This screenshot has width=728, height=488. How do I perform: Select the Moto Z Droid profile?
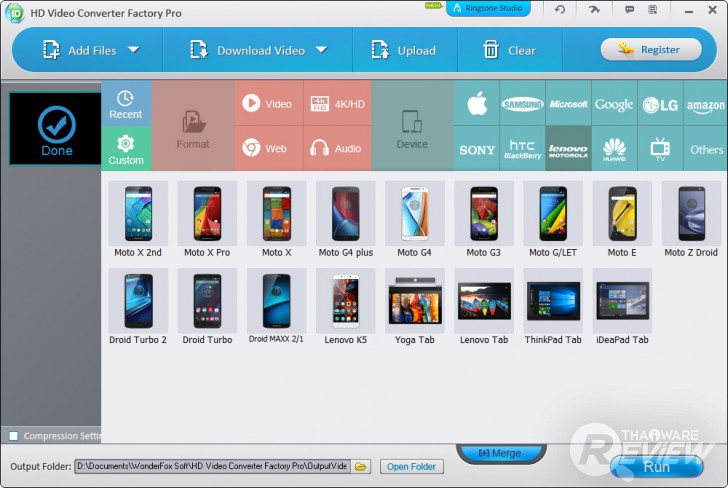point(691,220)
